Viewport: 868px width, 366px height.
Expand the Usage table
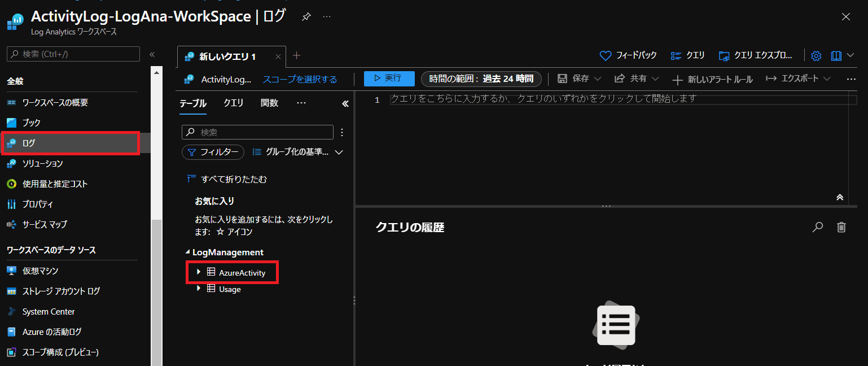(198, 289)
